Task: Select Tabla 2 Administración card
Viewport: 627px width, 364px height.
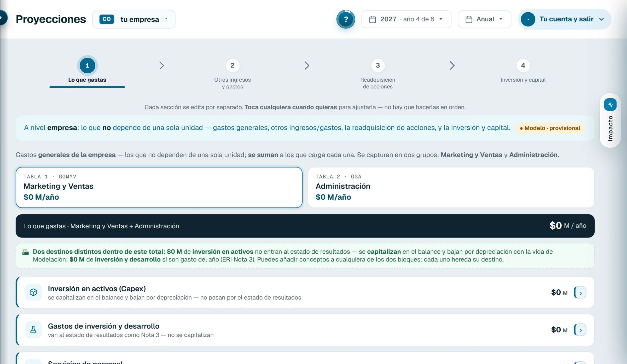Action: coord(451,187)
